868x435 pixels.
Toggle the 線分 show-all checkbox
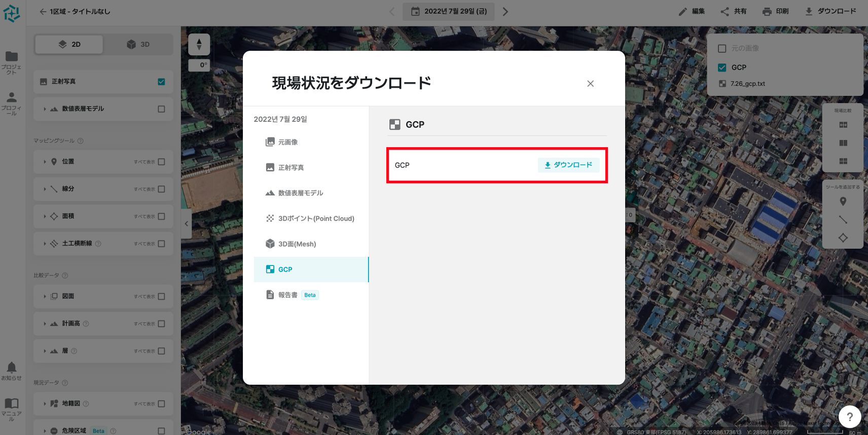(x=161, y=189)
